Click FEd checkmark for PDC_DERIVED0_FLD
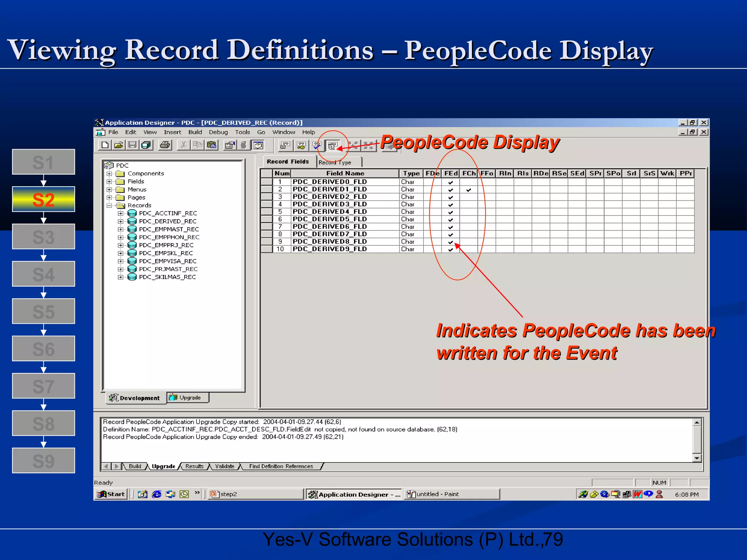Screen dimensions: 747x560 coord(450,182)
